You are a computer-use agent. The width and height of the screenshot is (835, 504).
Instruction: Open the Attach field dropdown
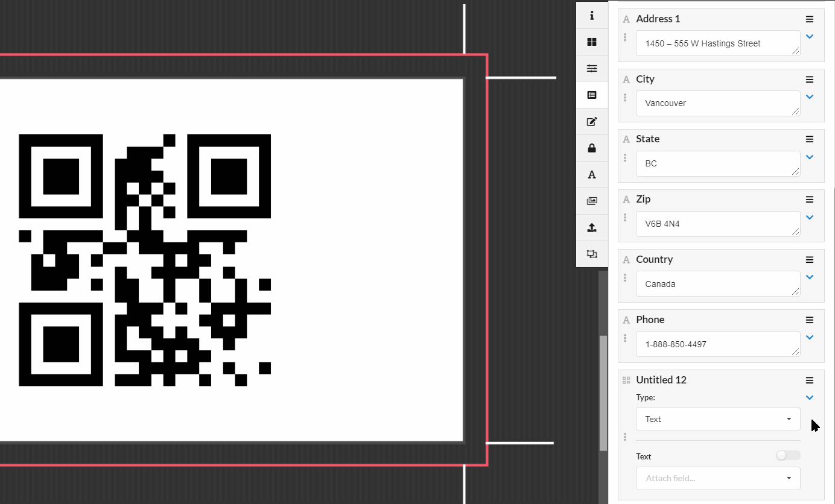coord(718,478)
